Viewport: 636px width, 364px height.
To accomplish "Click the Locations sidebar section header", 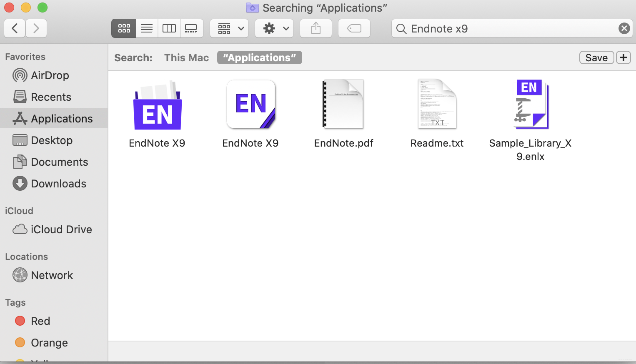I will click(x=26, y=257).
